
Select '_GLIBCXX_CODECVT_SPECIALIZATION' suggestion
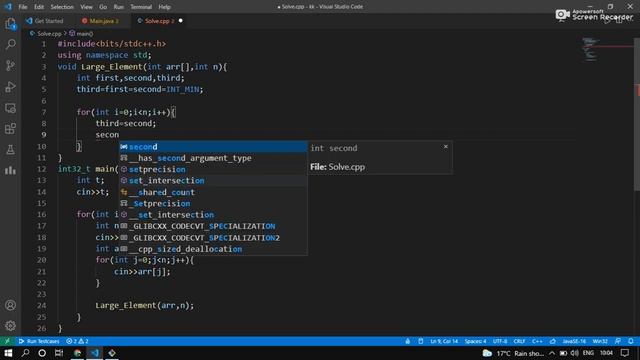pos(213,226)
